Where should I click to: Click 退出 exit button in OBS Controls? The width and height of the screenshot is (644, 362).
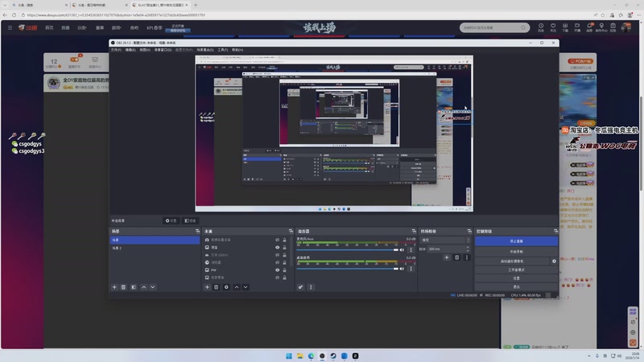pos(516,287)
